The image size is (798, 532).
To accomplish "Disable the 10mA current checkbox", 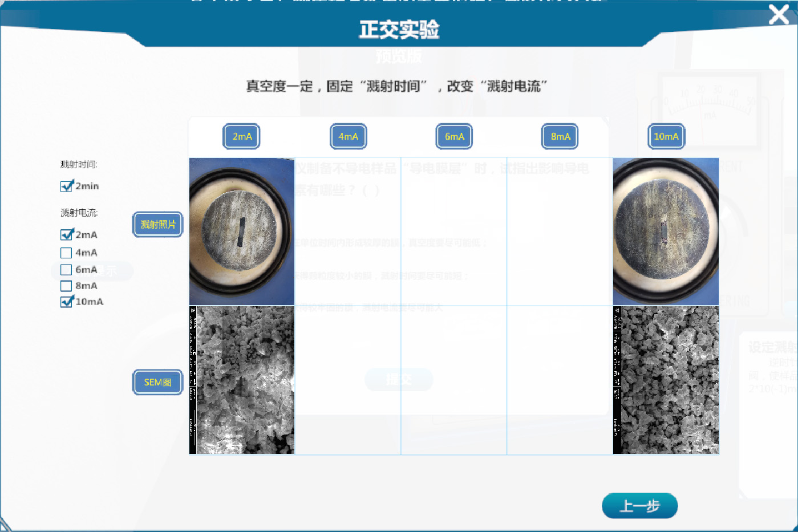I will (67, 302).
